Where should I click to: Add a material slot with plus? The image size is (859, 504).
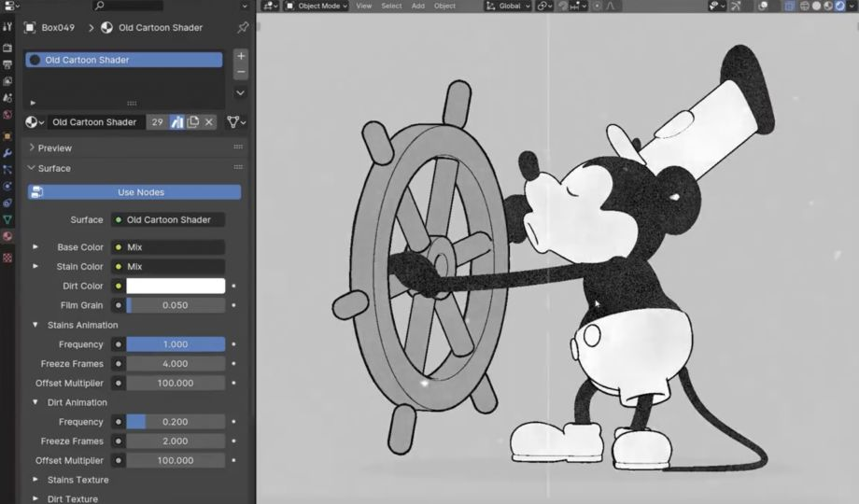click(241, 56)
